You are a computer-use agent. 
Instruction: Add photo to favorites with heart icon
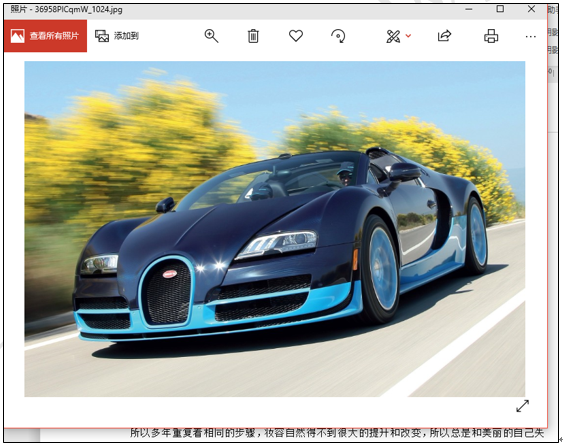(296, 36)
